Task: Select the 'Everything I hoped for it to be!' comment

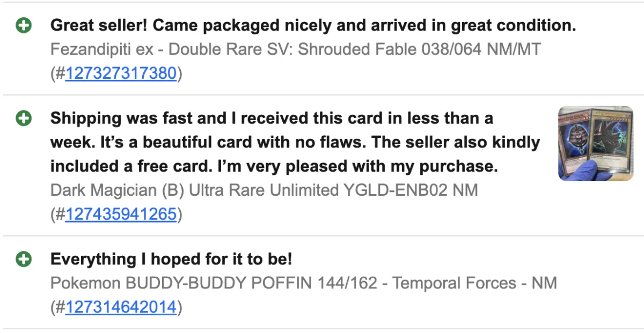Action: click(x=171, y=260)
